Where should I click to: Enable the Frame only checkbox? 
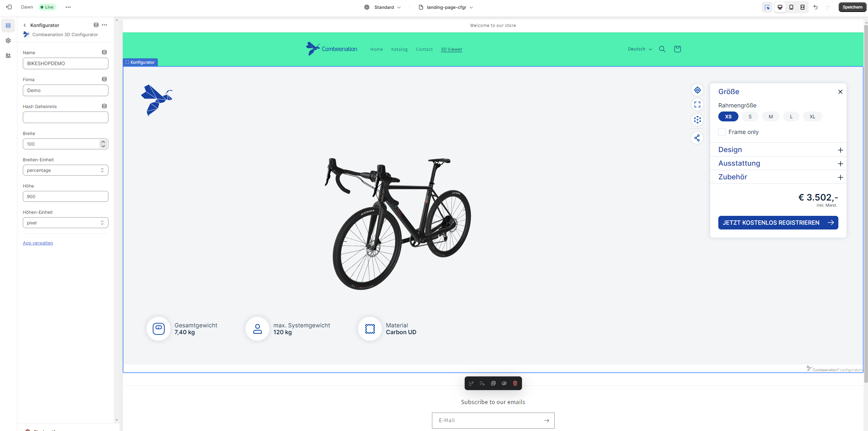click(722, 132)
